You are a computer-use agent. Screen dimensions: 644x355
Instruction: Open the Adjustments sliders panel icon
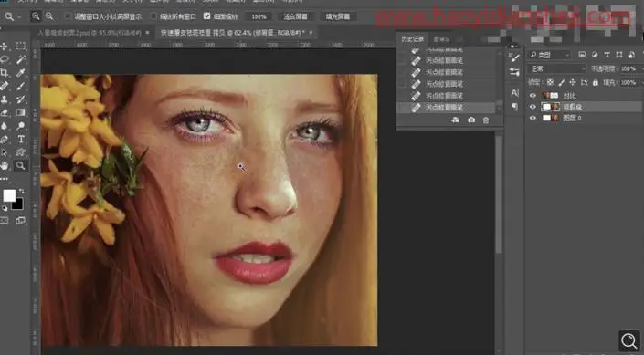(x=514, y=72)
